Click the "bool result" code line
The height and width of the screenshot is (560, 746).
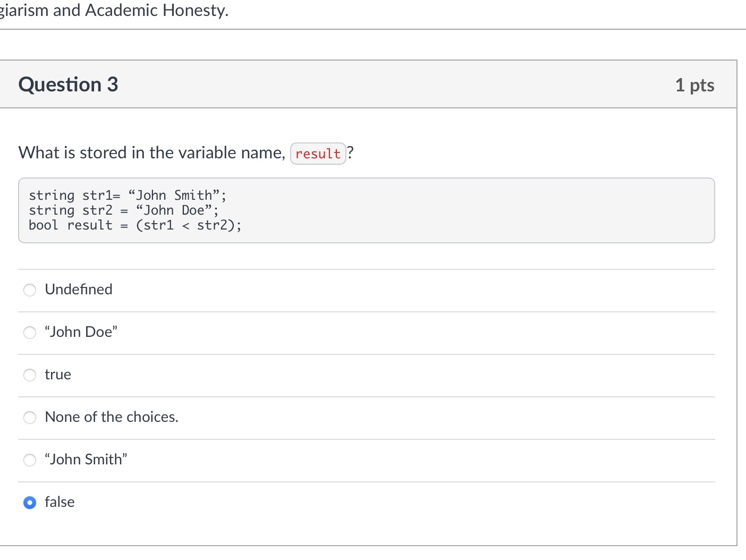(x=135, y=225)
